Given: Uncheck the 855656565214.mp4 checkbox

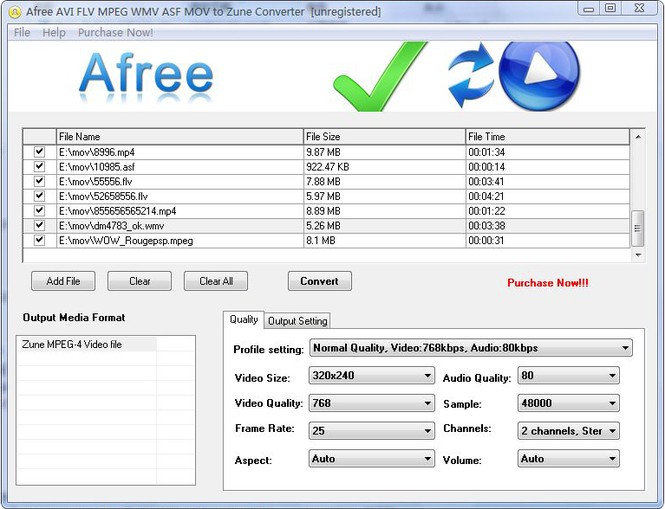Looking at the screenshot, I should click(x=39, y=210).
